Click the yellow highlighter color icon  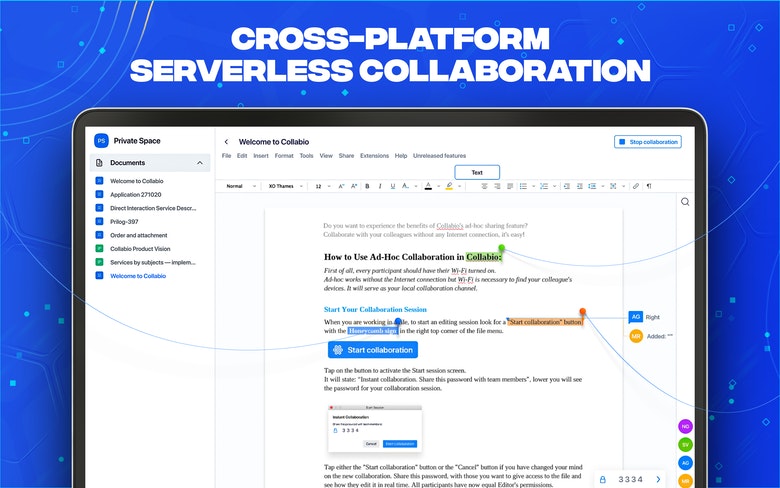pyautogui.click(x=449, y=186)
